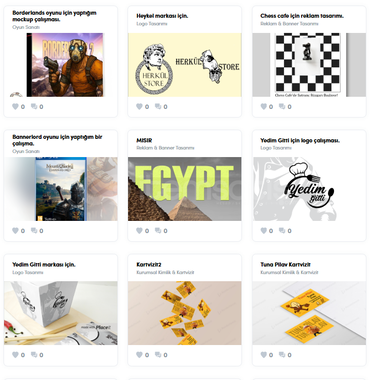Open the chessboard ad thumbnail
This screenshot has height=380, width=377.
point(309,65)
